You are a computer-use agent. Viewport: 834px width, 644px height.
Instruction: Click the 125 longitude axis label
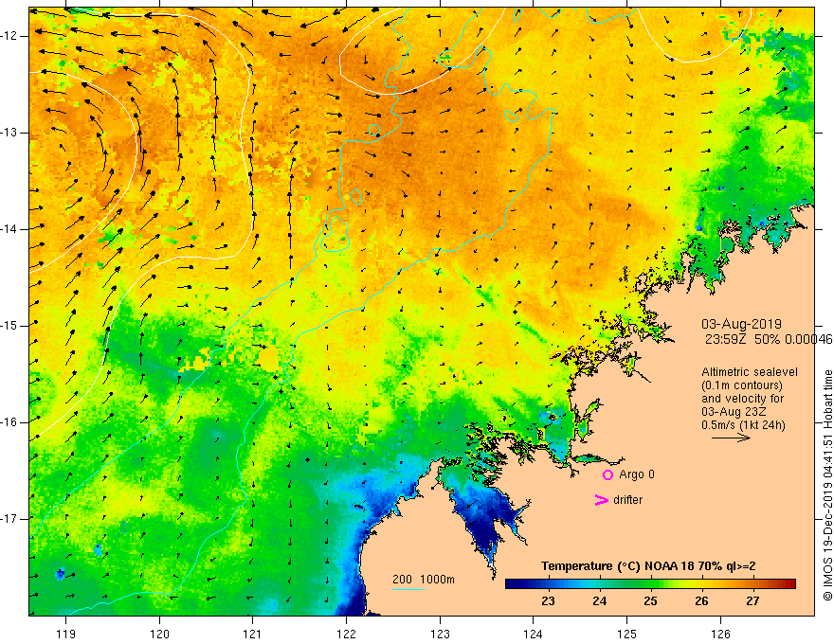coord(627,634)
